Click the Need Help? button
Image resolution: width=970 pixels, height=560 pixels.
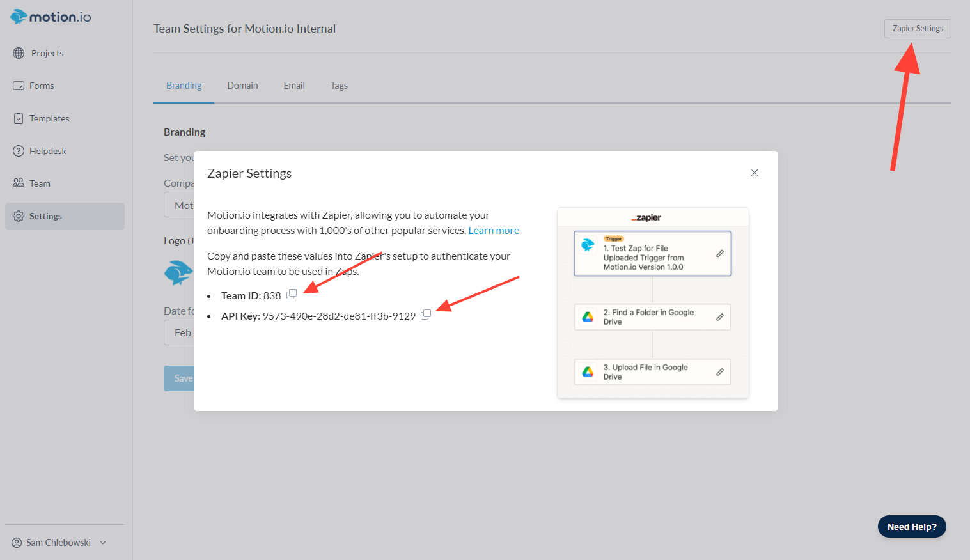click(912, 527)
